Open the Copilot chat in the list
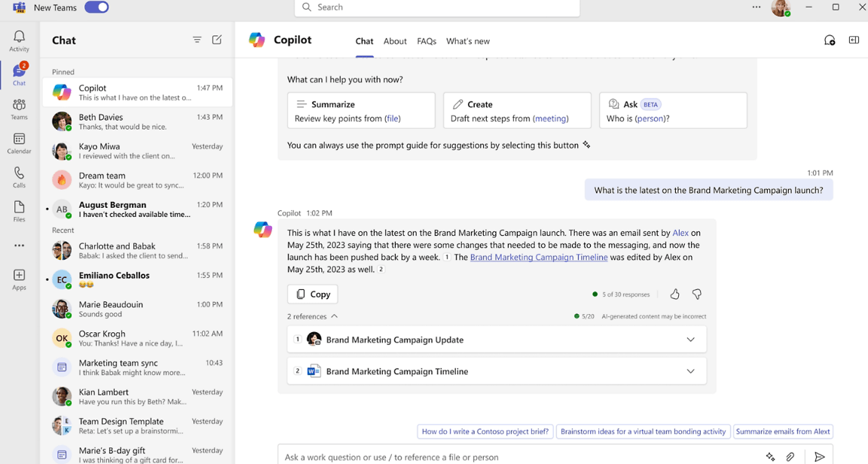868x464 pixels. coord(137,92)
